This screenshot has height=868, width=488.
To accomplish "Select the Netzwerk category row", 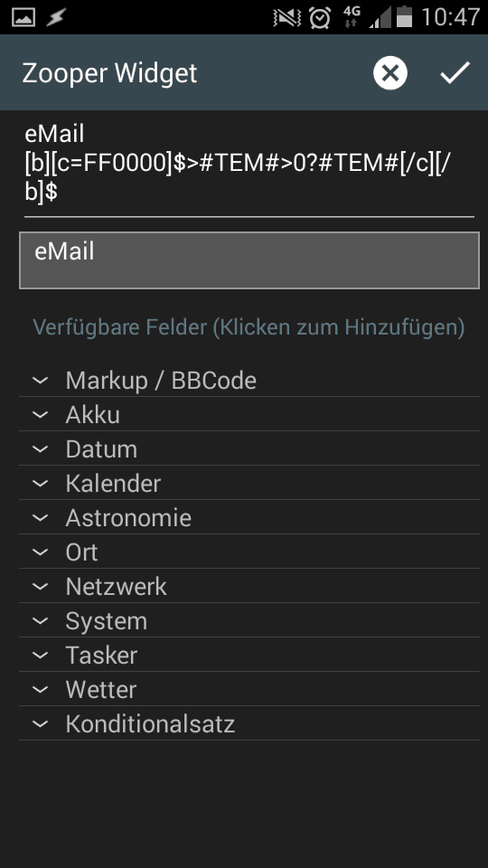I will point(249,586).
